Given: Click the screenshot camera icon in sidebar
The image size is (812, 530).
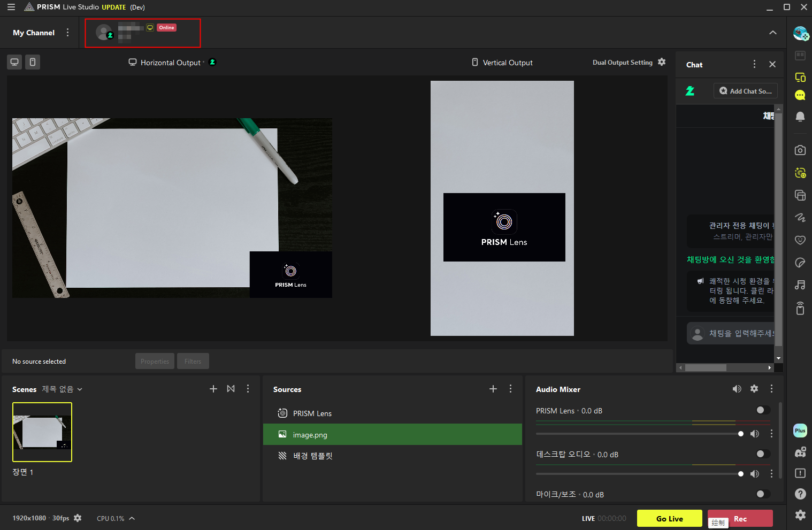Looking at the screenshot, I should (x=800, y=150).
